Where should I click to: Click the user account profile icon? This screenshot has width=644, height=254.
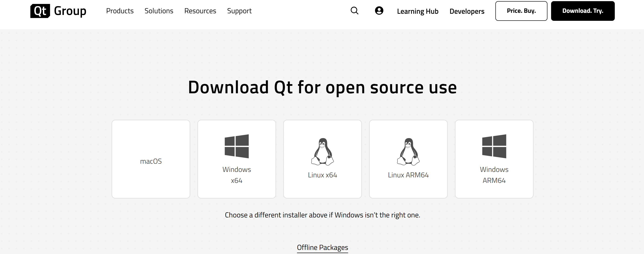pos(379,11)
